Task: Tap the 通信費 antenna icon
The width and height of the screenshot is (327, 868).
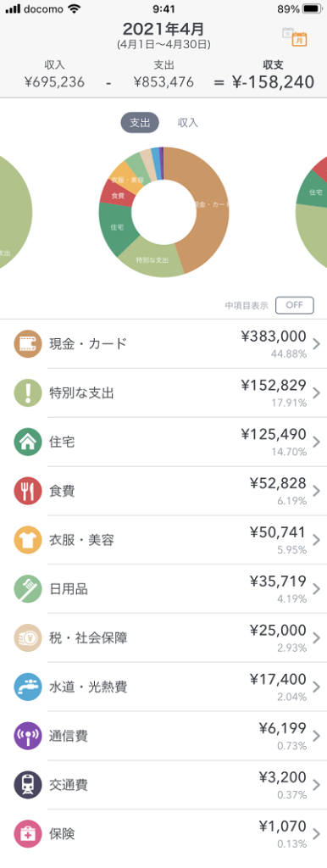Action: coord(28,737)
